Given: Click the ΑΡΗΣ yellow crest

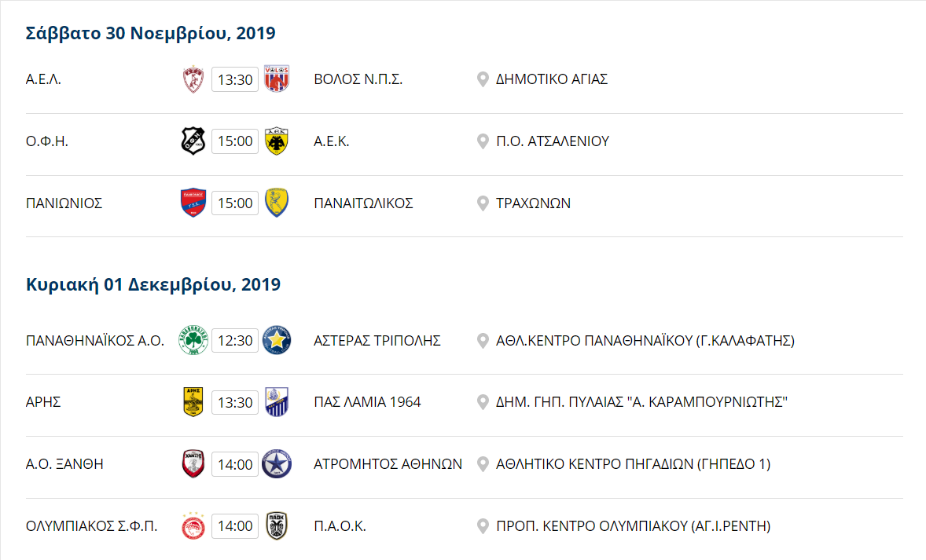Looking at the screenshot, I should click(x=193, y=402).
